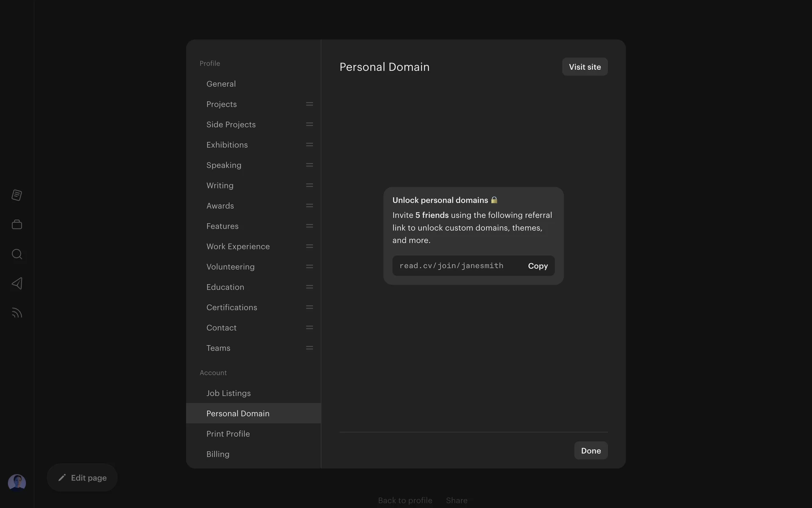Click the read.cv/join/janesmith referral field
Screen dimensions: 812x508
click(x=451, y=266)
